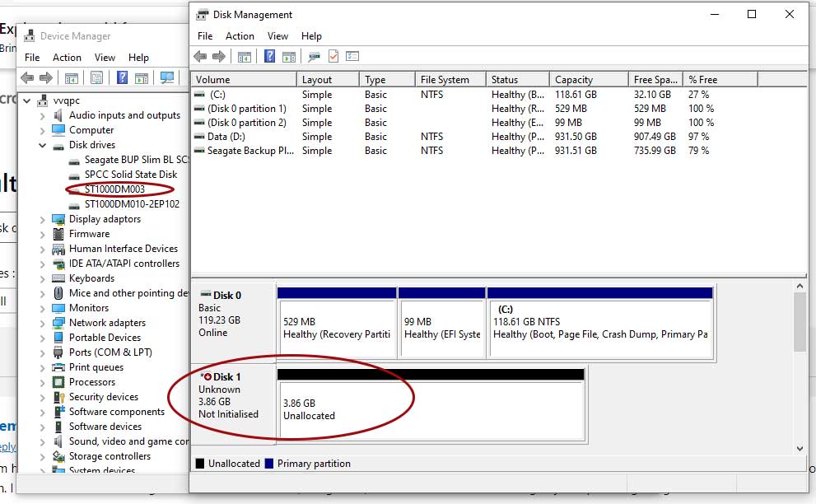Screen dimensions: 816x504
Task: Open View menu in Device Manager
Action: 105,58
